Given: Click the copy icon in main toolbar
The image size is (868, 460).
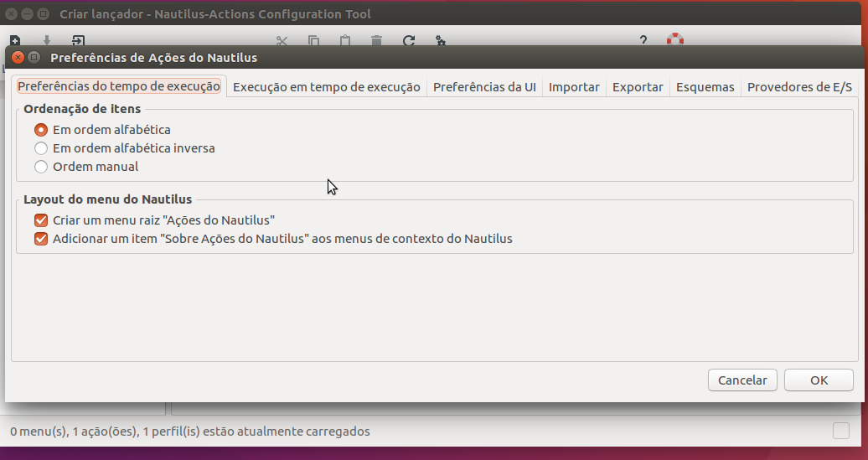Looking at the screenshot, I should (313, 40).
